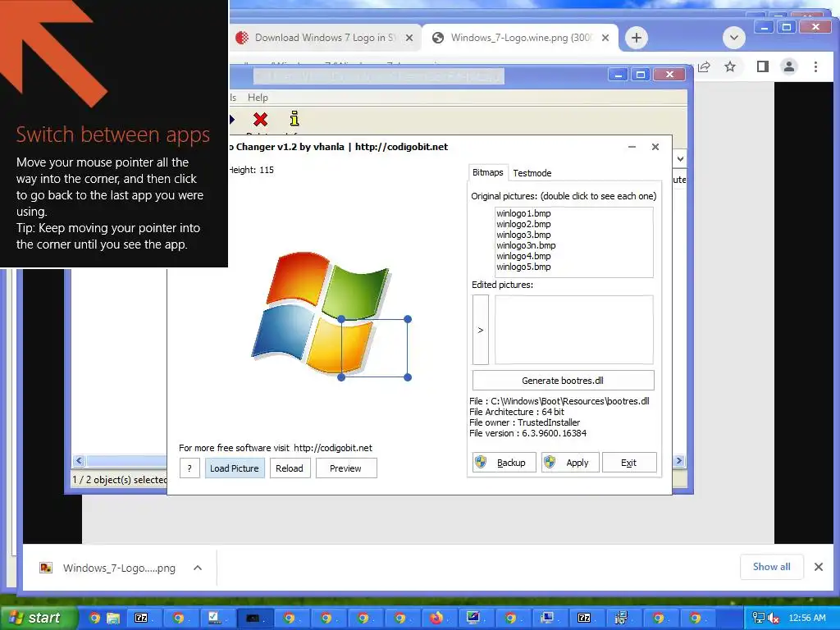Click the codigobit.net link under the logo
Image resolution: width=840 pixels, height=630 pixels.
(333, 448)
